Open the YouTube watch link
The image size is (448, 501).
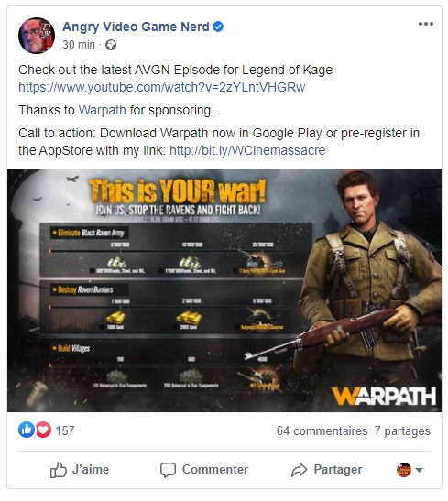[x=161, y=87]
